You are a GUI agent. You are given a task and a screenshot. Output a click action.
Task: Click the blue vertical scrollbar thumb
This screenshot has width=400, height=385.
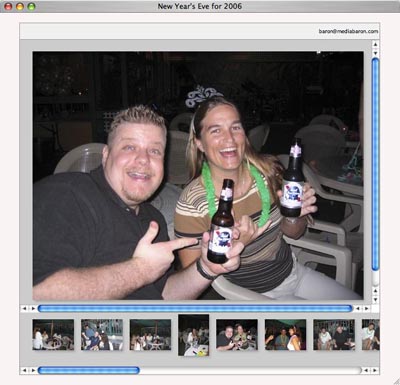[375, 164]
